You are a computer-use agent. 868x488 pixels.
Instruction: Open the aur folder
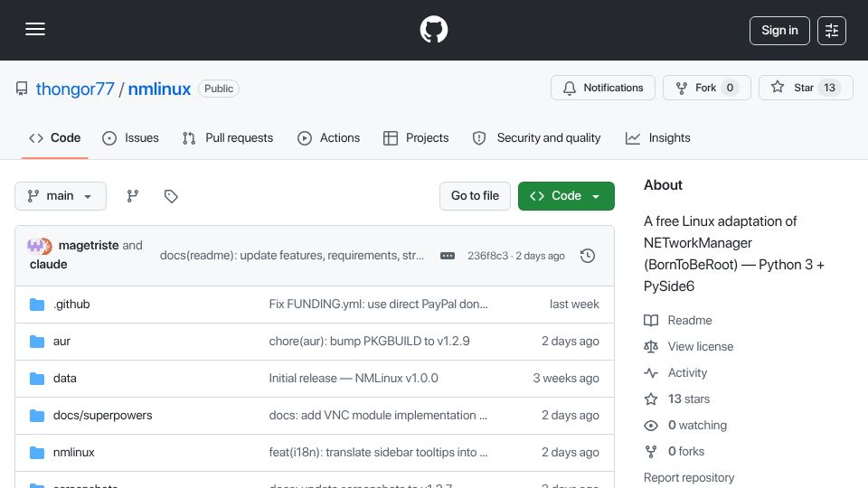[x=61, y=342]
